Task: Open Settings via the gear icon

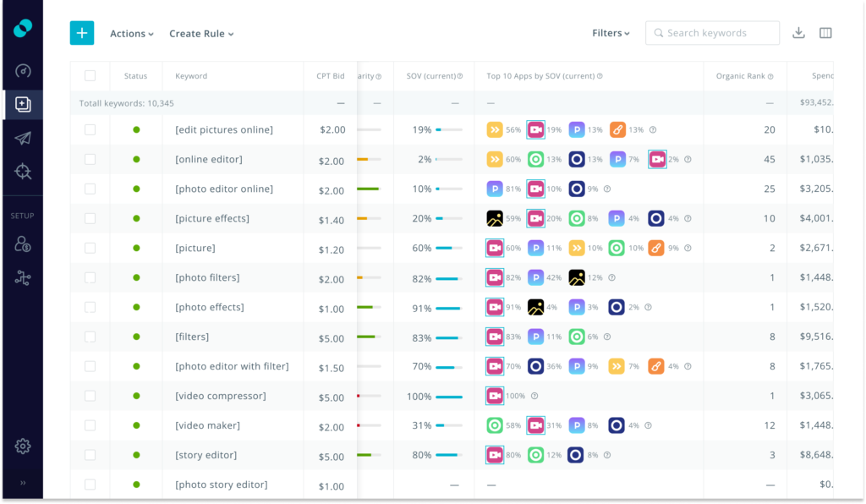Action: point(22,446)
